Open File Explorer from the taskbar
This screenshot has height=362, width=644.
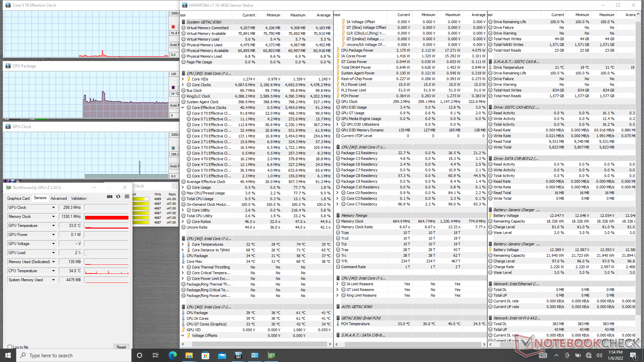point(189,355)
